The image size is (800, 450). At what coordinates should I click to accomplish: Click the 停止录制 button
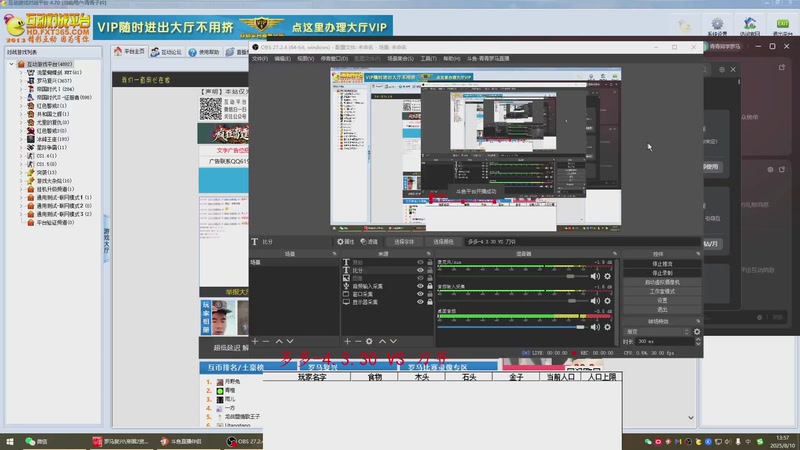662,273
